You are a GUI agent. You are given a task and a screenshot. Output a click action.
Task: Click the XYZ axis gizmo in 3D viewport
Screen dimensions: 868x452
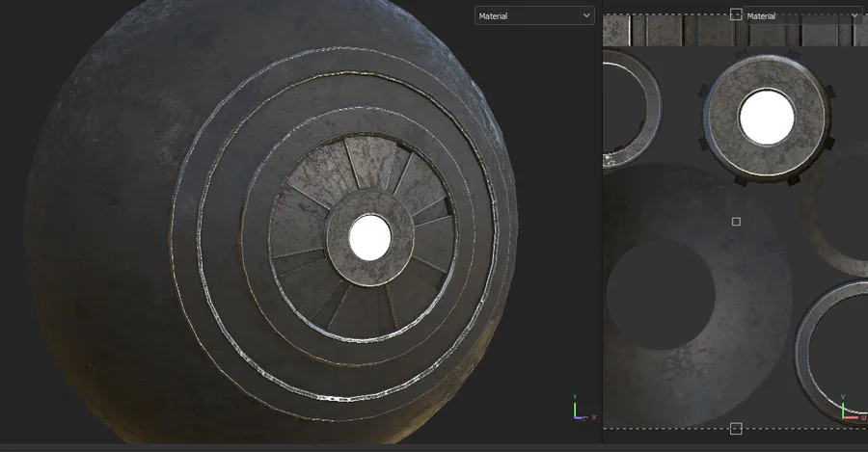[x=583, y=408]
